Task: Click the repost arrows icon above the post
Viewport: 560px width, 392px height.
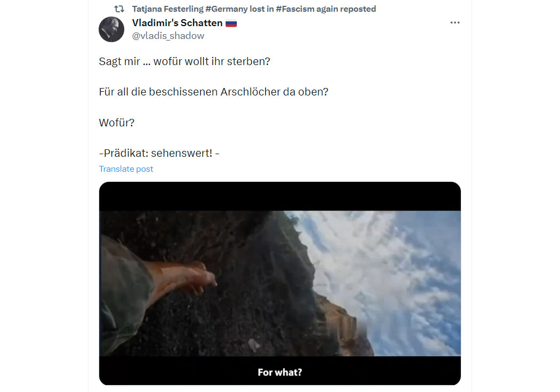Action: 119,9
